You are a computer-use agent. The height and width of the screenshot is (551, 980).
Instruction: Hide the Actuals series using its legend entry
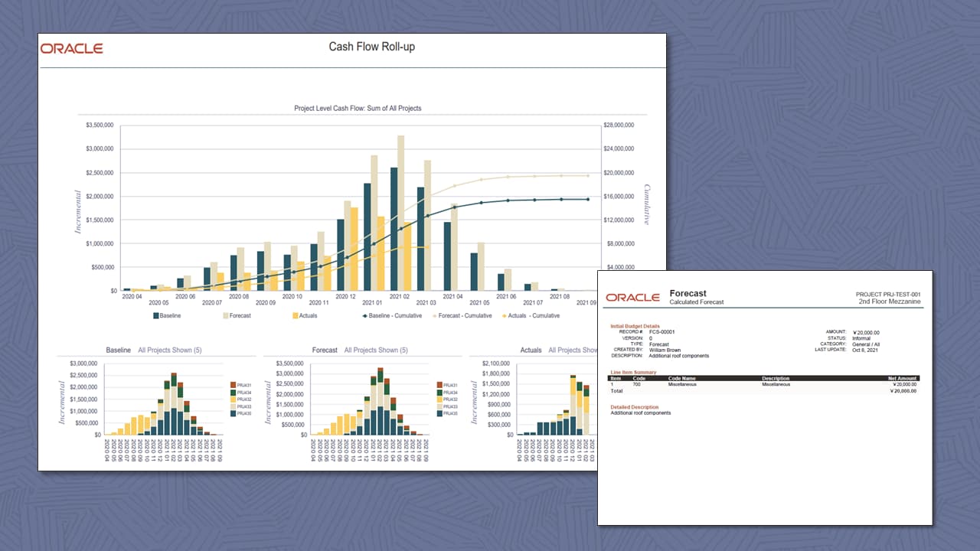coord(305,315)
